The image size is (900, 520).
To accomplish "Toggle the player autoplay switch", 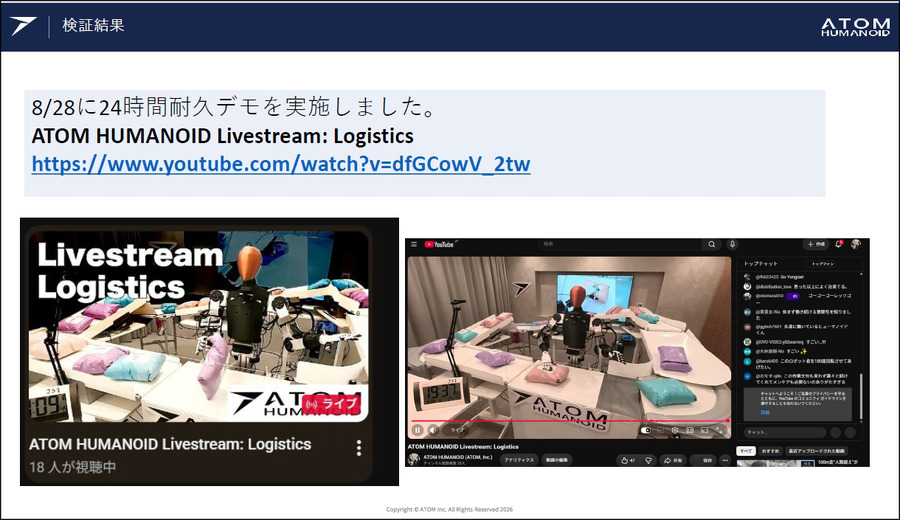I will (x=646, y=430).
